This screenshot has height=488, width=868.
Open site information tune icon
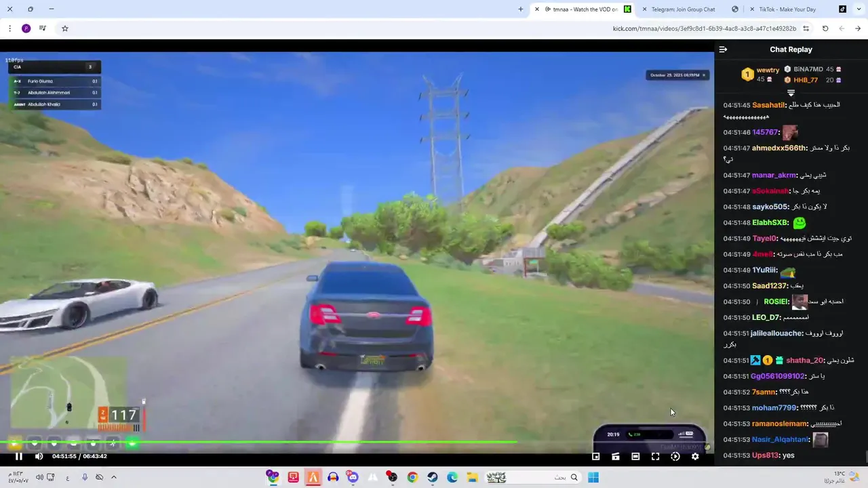click(806, 28)
